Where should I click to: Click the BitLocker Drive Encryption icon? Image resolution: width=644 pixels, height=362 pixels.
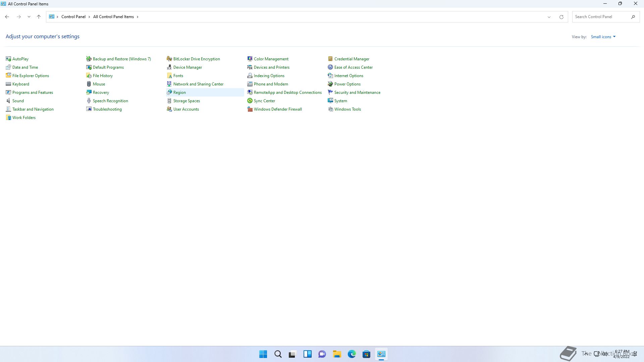pyautogui.click(x=169, y=59)
